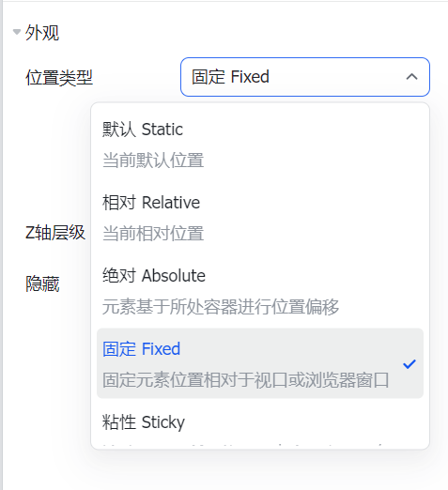Select the 固定 Fixed option
The image size is (448, 490).
[x=141, y=349]
